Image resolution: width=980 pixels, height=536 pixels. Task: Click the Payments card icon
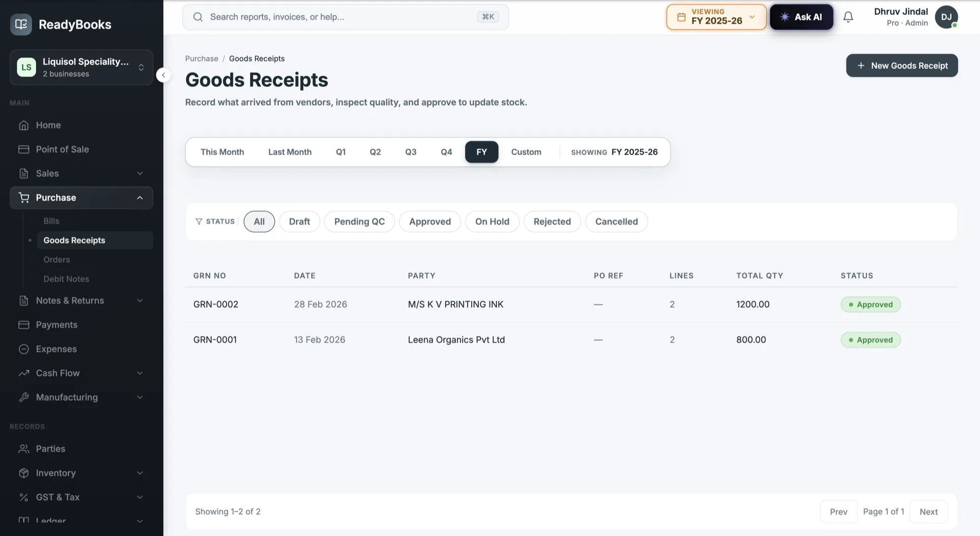(23, 325)
